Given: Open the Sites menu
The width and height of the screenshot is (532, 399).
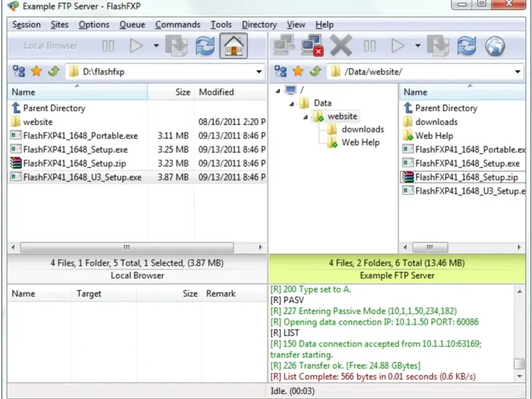Looking at the screenshot, I should click(x=60, y=25).
